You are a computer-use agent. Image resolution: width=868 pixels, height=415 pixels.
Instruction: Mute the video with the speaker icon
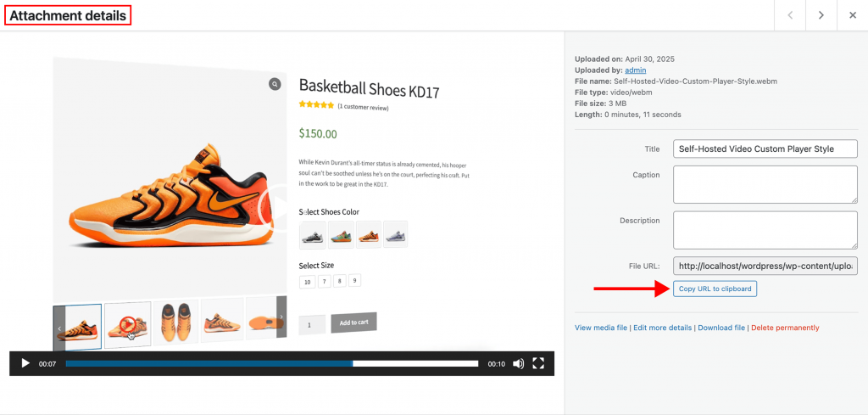point(518,363)
